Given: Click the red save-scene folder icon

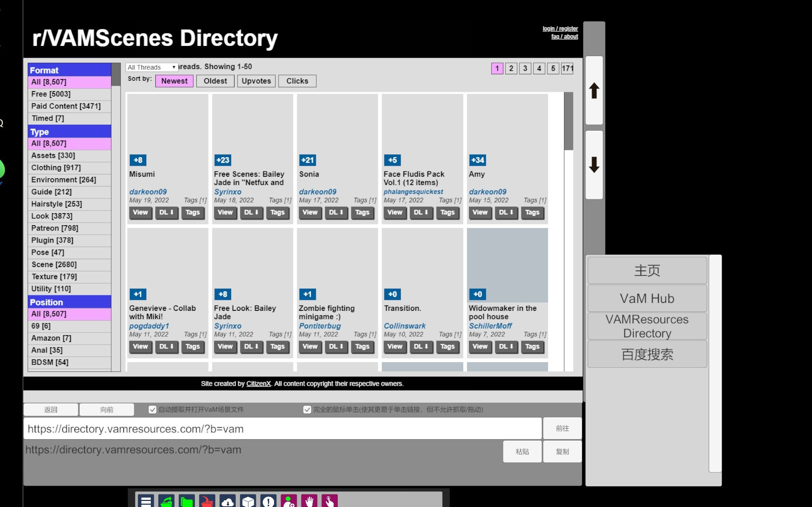Looking at the screenshot, I should 207,501.
